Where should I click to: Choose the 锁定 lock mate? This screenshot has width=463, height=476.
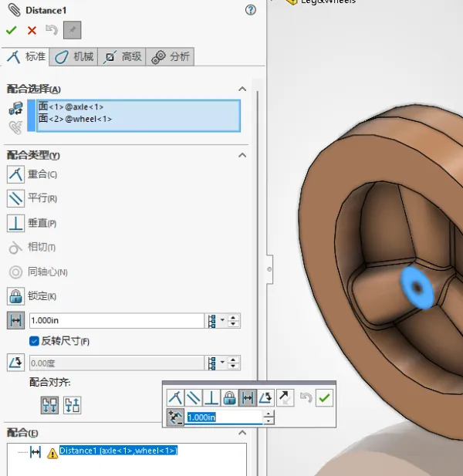pyautogui.click(x=15, y=296)
